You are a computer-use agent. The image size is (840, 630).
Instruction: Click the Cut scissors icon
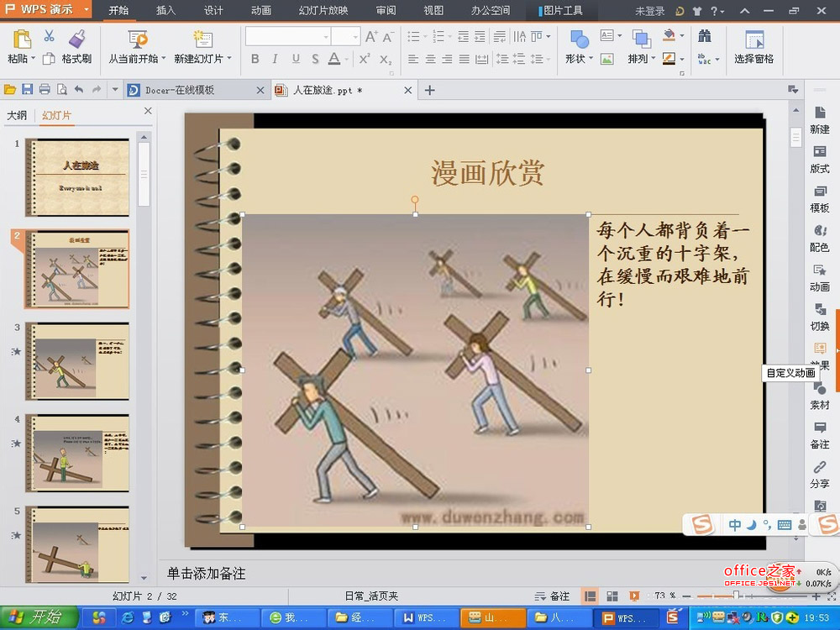[x=49, y=37]
